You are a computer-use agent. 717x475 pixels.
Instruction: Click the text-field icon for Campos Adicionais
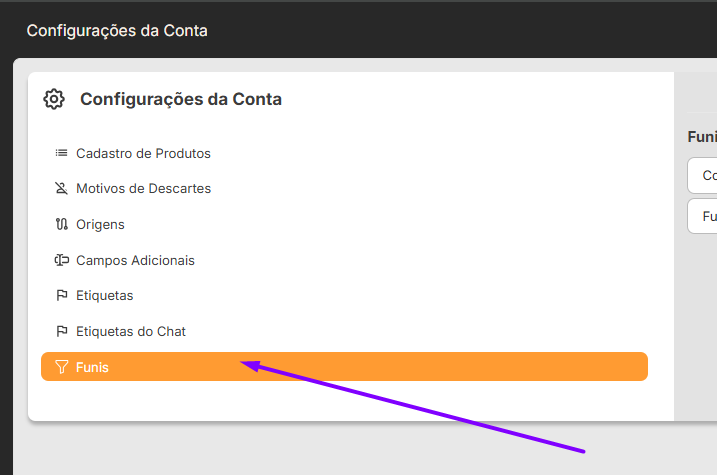click(61, 260)
